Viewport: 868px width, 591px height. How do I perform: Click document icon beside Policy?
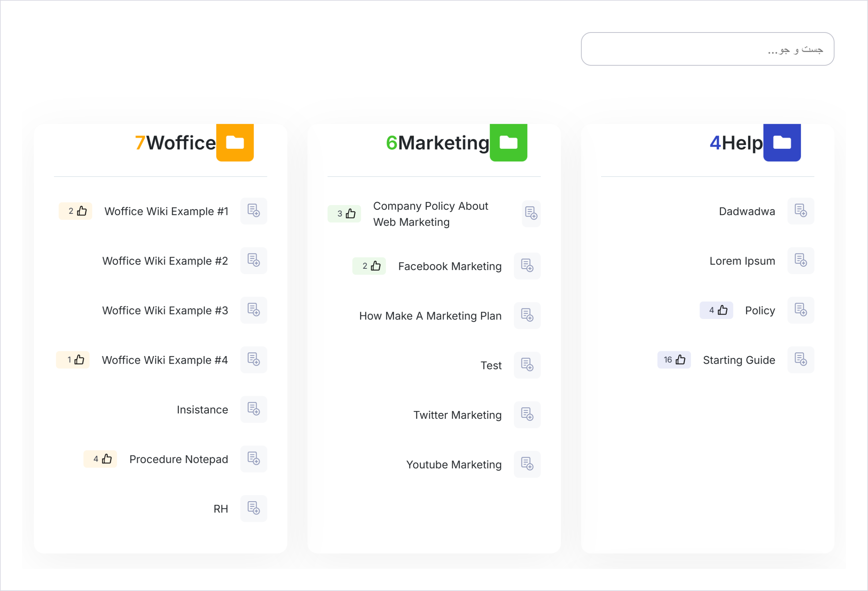point(801,310)
